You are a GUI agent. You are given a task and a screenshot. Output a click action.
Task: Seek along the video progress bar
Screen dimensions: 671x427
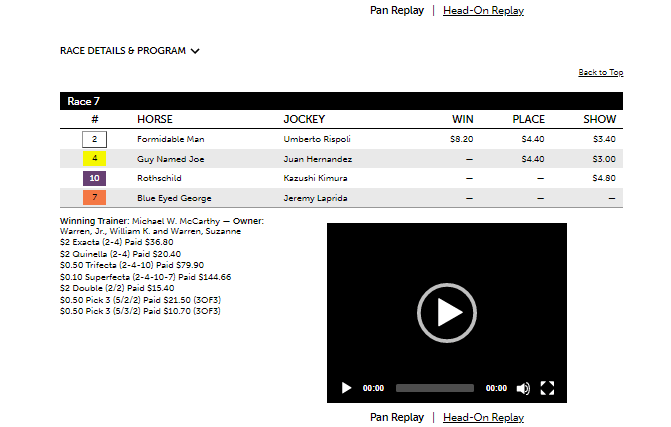pos(434,388)
